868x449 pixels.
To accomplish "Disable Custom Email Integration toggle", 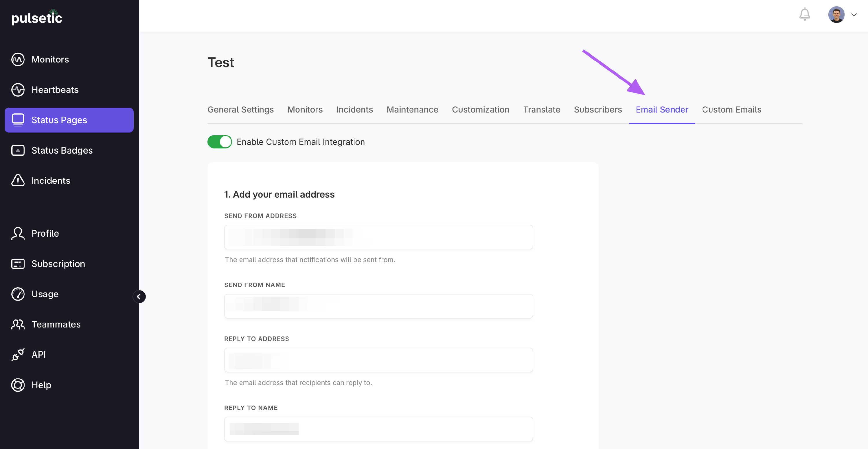I will click(x=219, y=142).
